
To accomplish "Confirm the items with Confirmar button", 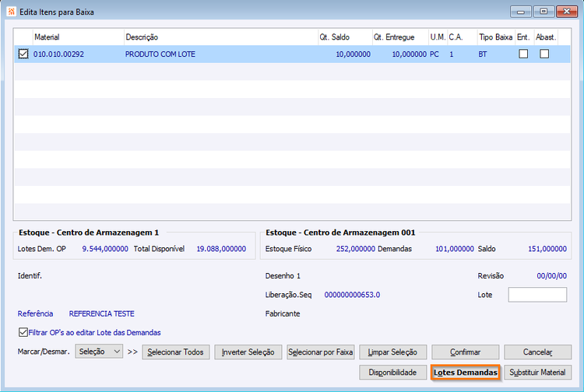I will (x=465, y=352).
